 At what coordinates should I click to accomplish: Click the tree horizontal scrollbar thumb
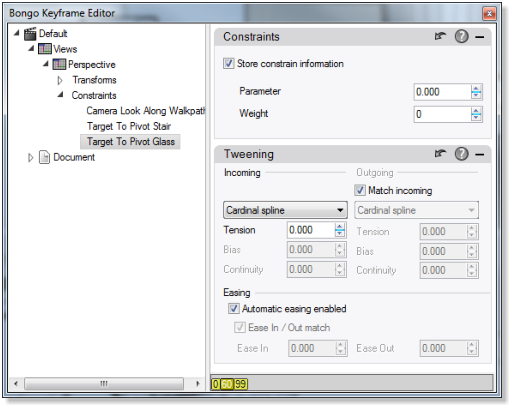pos(104,383)
